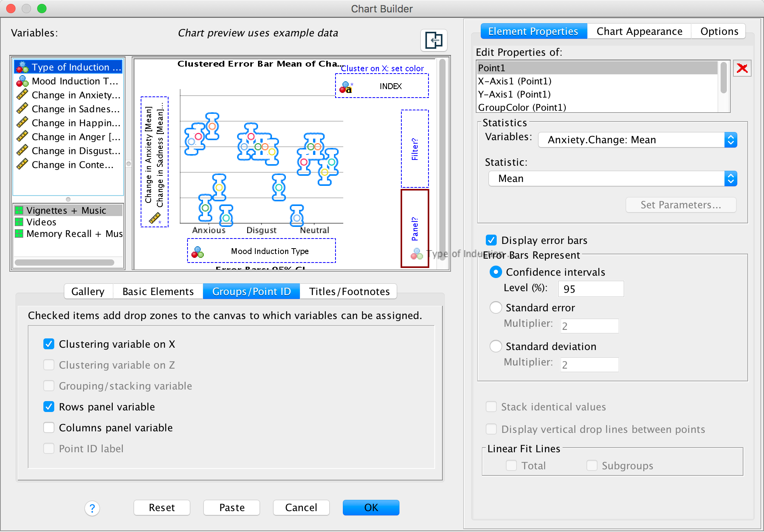Image resolution: width=764 pixels, height=532 pixels.
Task: Enable Columns panel variable checkbox
Action: coord(49,427)
